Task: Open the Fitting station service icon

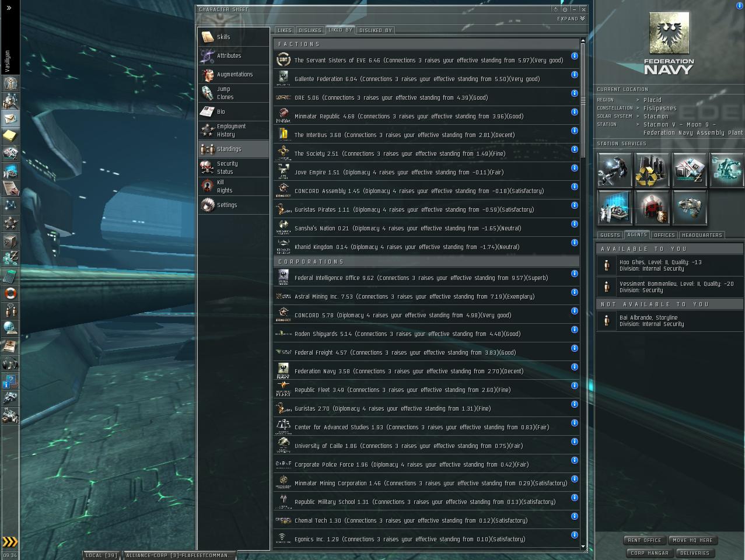Action: pyautogui.click(x=726, y=170)
